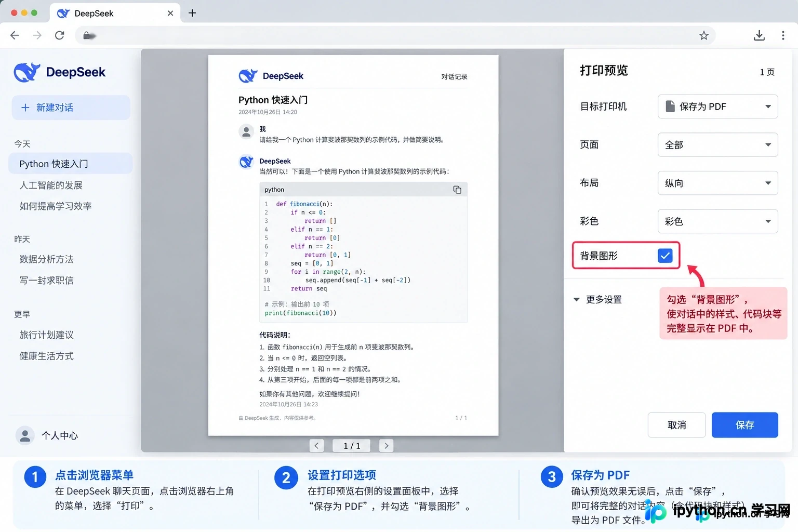Screen dimensions: 798x532
Task: Click the 更早 section header
Action: pos(22,314)
